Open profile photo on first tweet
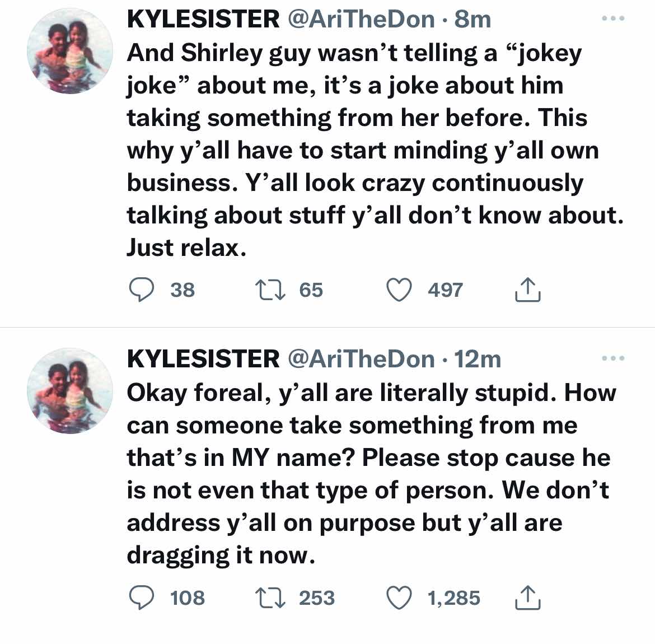Viewport: 655px width, 644px height. tap(70, 51)
